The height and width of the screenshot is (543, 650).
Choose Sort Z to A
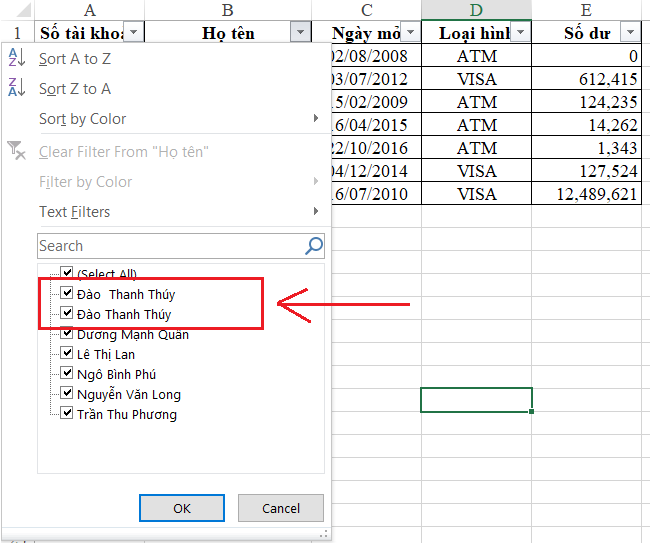[75, 89]
